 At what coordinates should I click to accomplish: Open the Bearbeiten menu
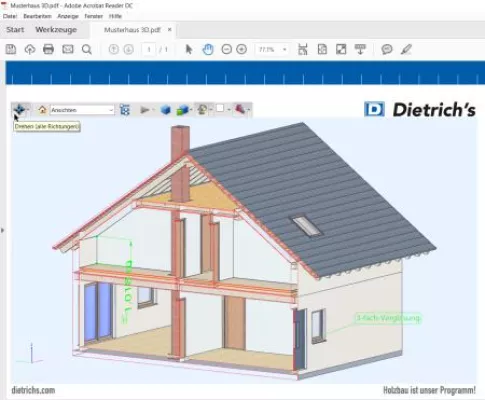(37, 16)
